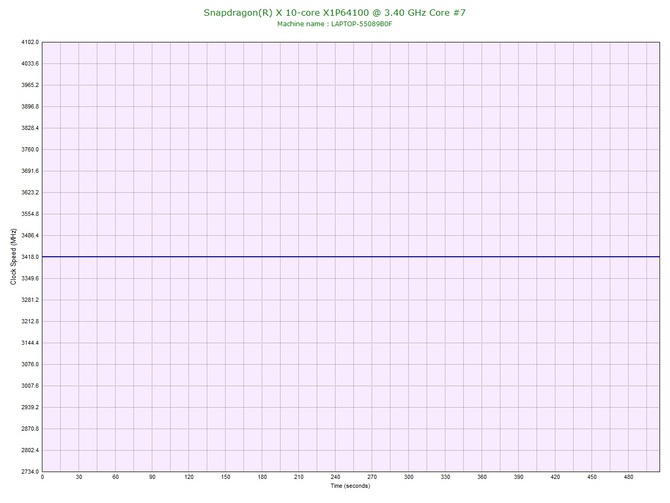
Task: Click the 300 seconds x-axis tick label
Action: click(409, 477)
